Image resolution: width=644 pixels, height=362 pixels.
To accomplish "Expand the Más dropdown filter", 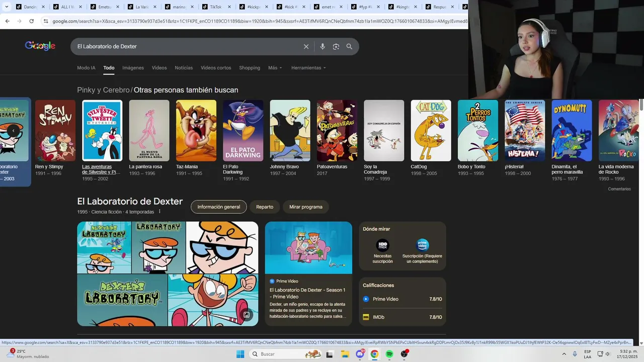I will click(275, 68).
